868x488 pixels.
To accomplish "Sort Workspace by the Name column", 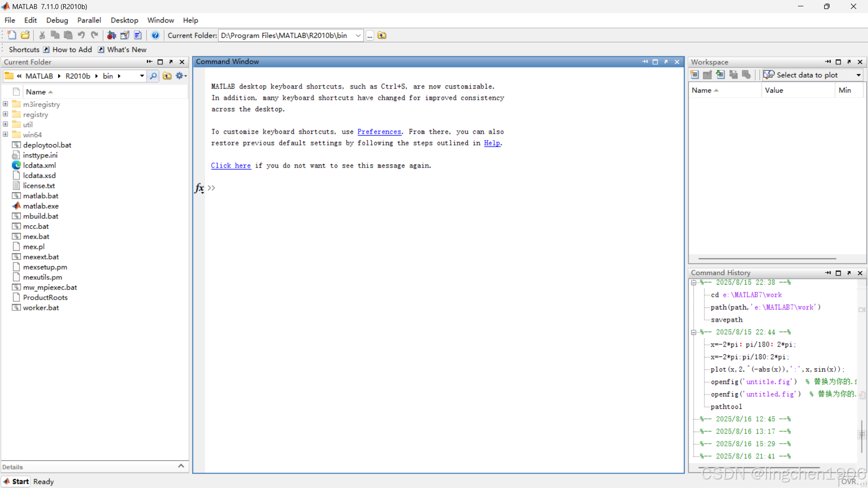I will tap(725, 90).
